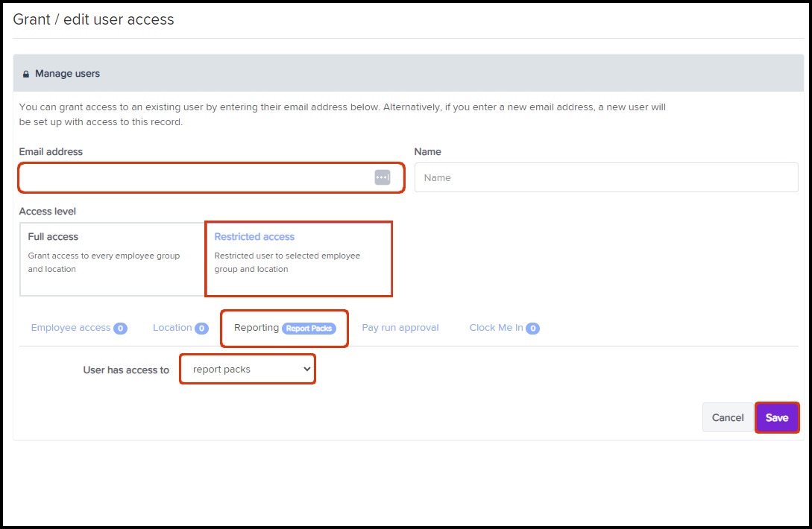Open the report packs dropdown
Screen dimensions: 812x529
248,370
